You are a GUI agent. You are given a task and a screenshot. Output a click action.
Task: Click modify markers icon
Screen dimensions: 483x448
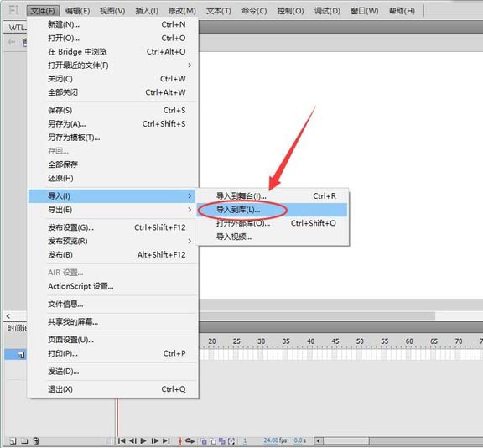231,441
